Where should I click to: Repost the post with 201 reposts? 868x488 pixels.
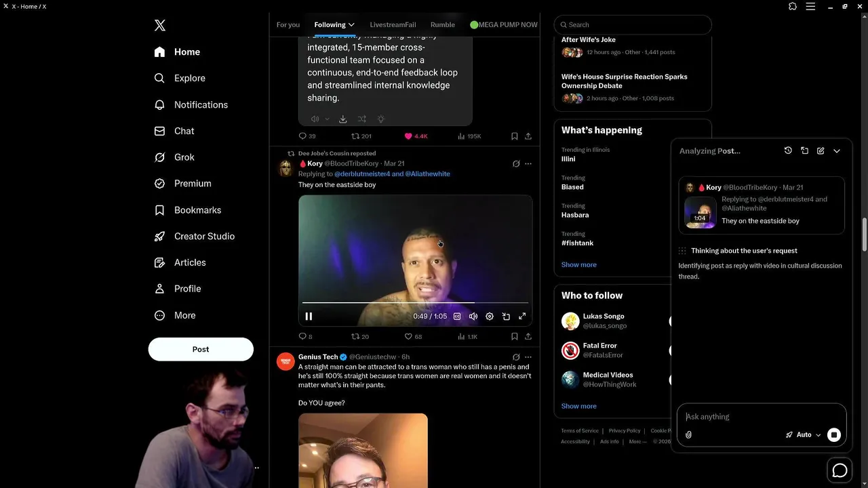[361, 136]
